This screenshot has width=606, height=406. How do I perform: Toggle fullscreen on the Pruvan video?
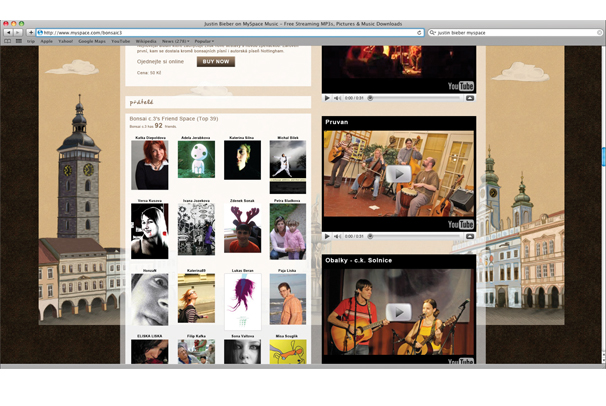(469, 237)
